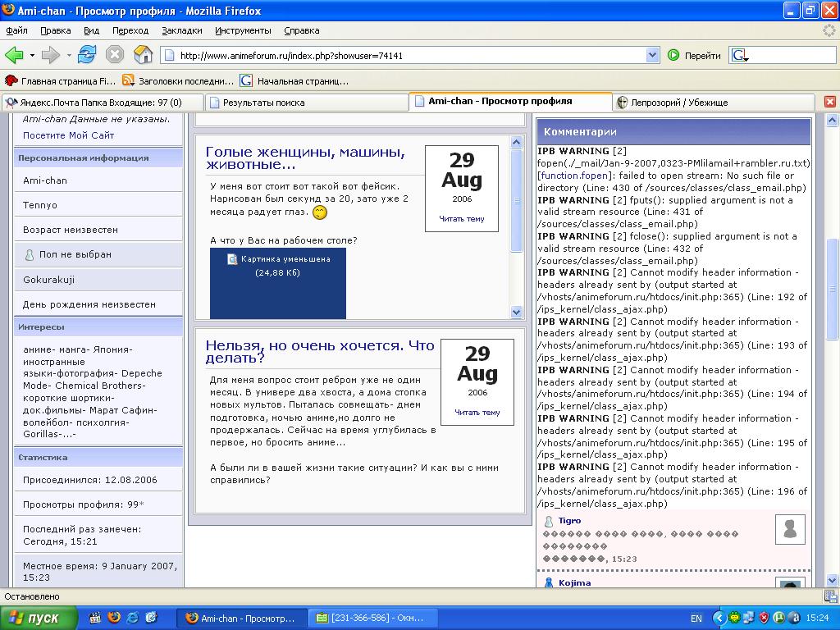Open topic Голые женщины, машины, животные…
The width and height of the screenshot is (840, 630).
(x=305, y=158)
